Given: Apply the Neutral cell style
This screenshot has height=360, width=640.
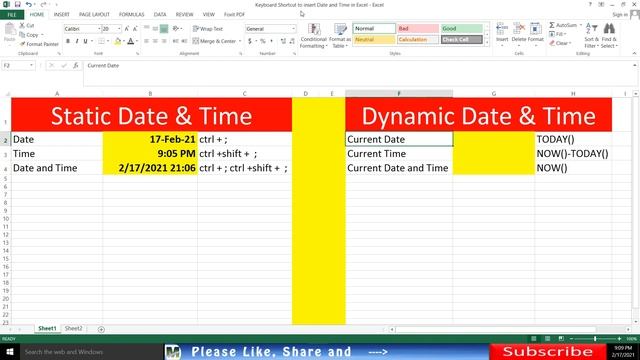Looking at the screenshot, I should 374,40.
